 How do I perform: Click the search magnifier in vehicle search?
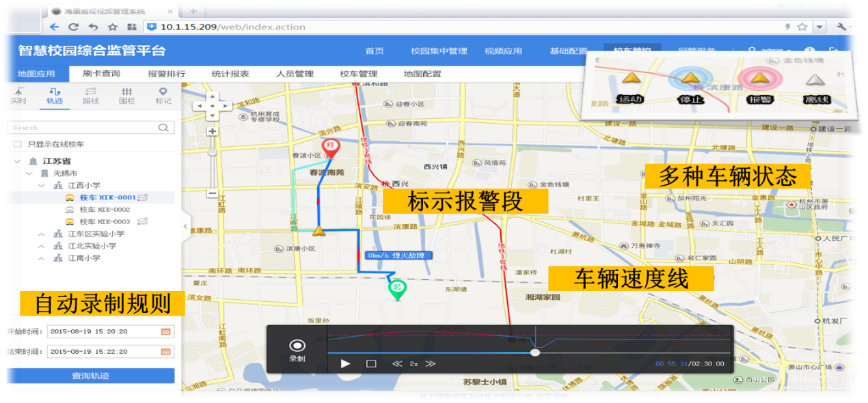[163, 128]
